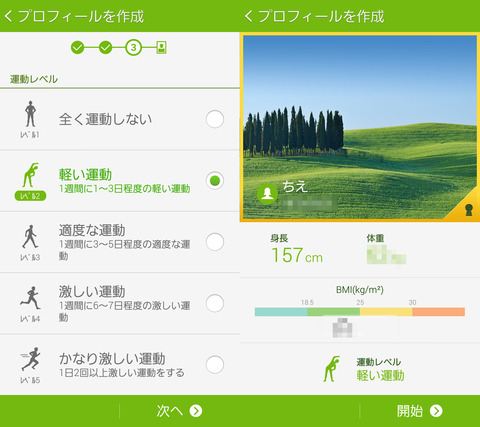The width and height of the screenshot is (480, 427).
Task: Select the 全く運動しない radio button
Action: pyautogui.click(x=215, y=119)
